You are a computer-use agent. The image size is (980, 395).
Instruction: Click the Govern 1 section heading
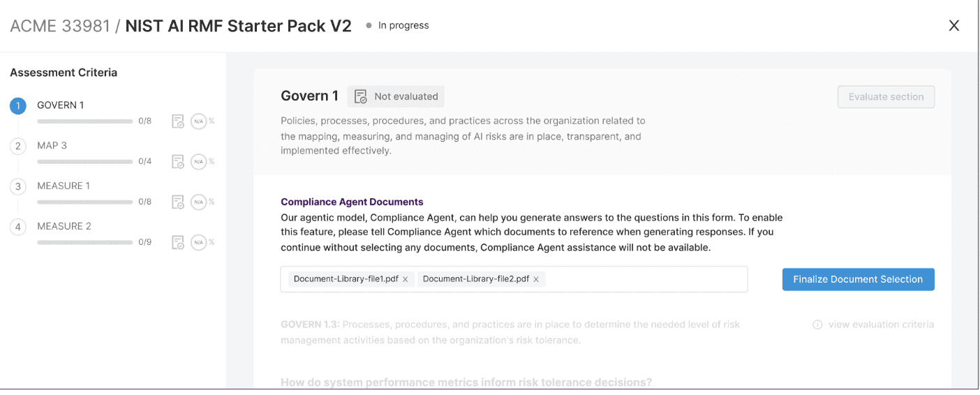pyautogui.click(x=309, y=96)
